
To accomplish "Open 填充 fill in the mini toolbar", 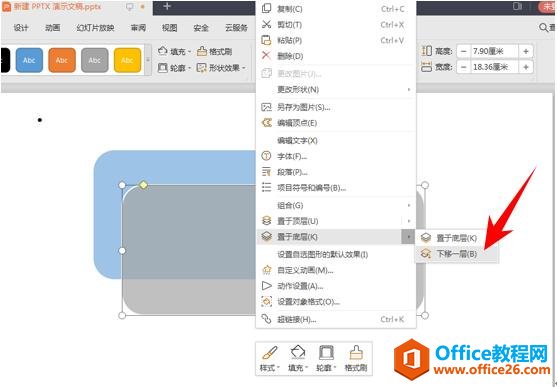I will (298, 358).
